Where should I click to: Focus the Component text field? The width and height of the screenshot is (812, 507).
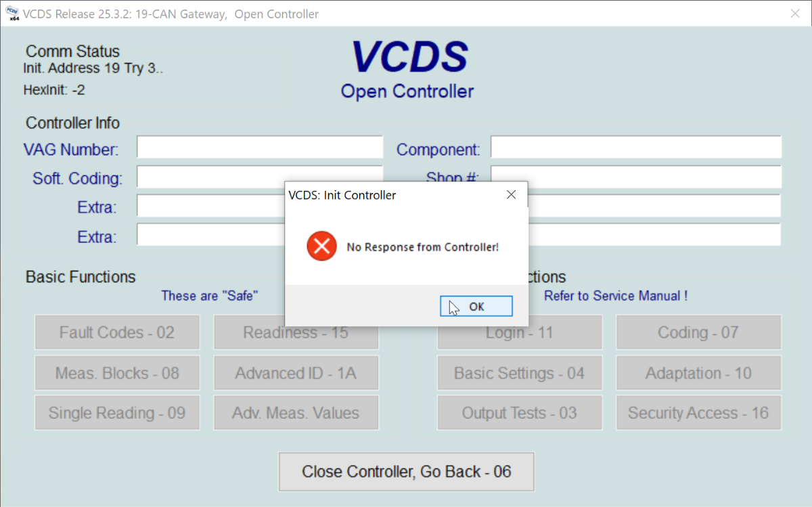click(635, 148)
